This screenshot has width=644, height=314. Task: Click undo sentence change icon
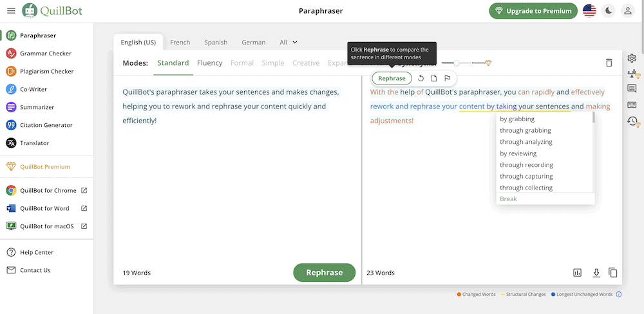click(421, 79)
